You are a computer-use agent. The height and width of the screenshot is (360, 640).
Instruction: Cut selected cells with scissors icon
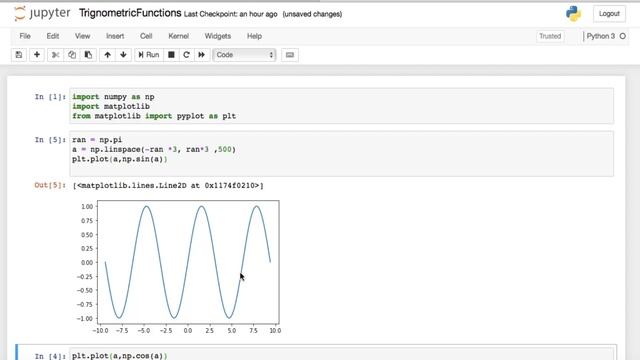[x=56, y=55]
